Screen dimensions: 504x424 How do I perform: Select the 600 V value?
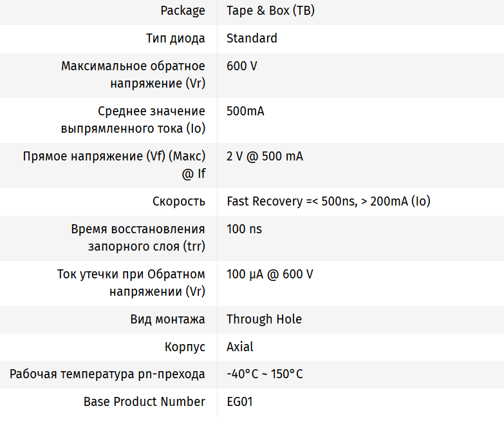coord(242,66)
